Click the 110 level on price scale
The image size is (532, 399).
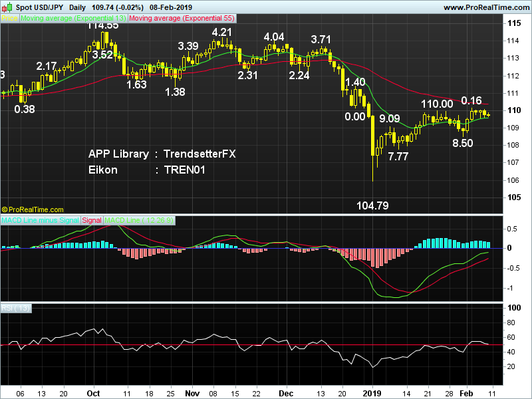tap(514, 110)
